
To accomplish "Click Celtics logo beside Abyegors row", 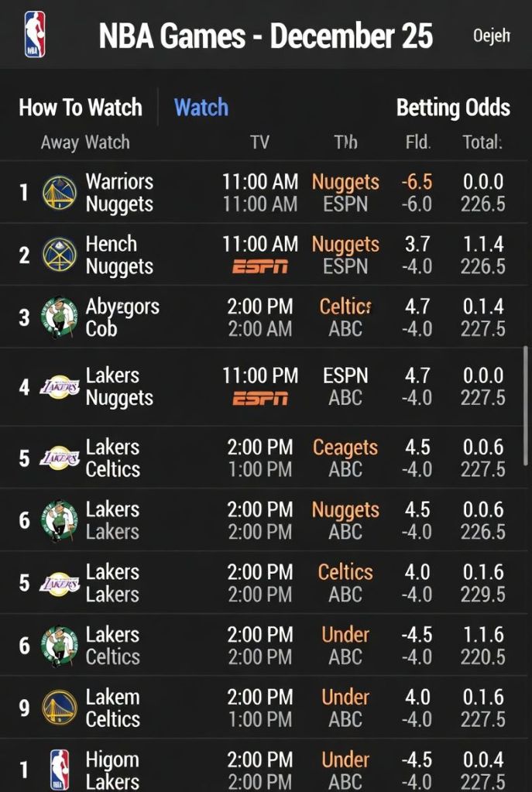I will point(60,317).
